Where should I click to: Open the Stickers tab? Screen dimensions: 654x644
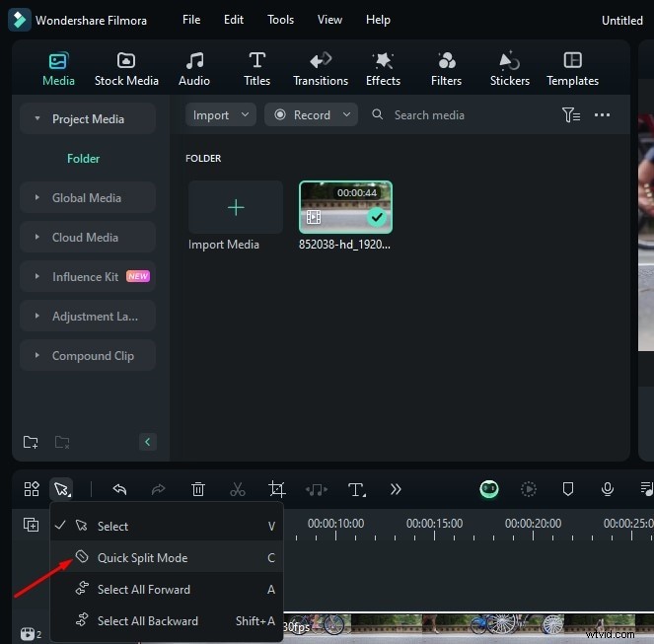(x=510, y=69)
